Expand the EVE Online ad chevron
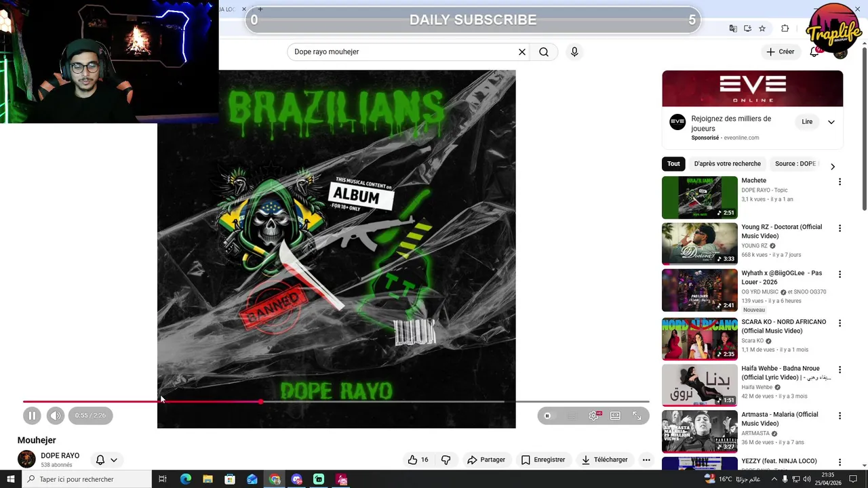Viewport: 868px width, 488px height. click(831, 122)
